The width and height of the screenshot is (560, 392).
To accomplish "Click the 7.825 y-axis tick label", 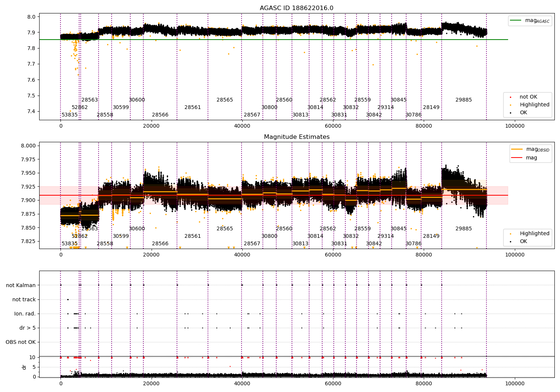I will tap(28, 242).
